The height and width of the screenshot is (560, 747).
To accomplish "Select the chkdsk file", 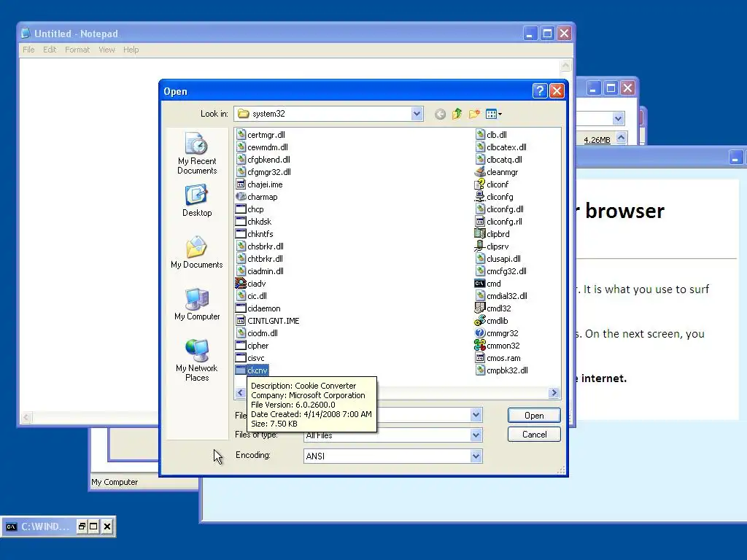I will pyautogui.click(x=254, y=222).
